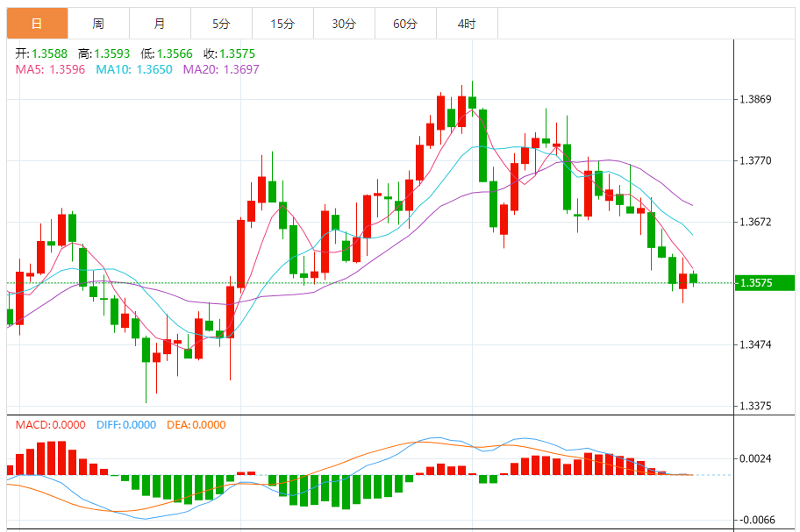
Task: Click the MACD:0.0000 label
Action: (51, 424)
